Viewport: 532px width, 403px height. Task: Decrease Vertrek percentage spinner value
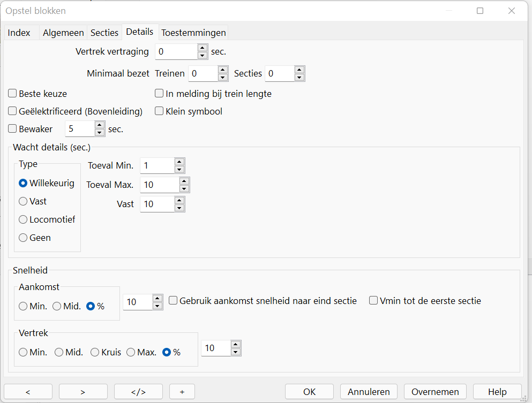click(236, 352)
